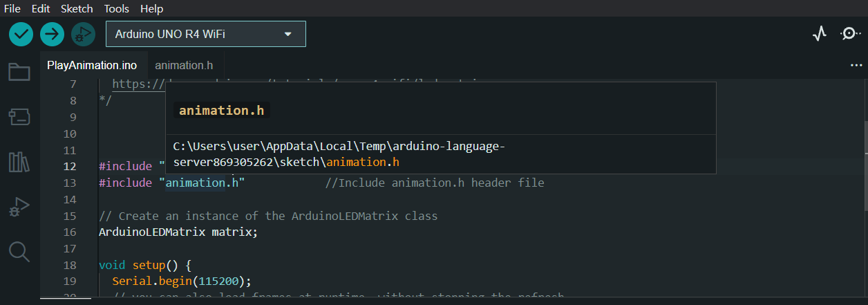Click line number 15 in gutter
The image size is (868, 305).
69,216
